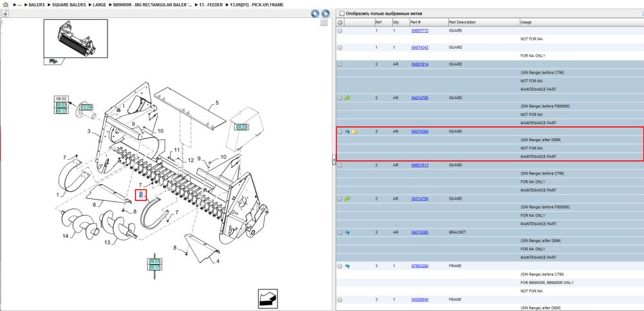Open the '---' breadcrumb after home
This screenshot has height=311, width=644.
(x=19, y=5)
